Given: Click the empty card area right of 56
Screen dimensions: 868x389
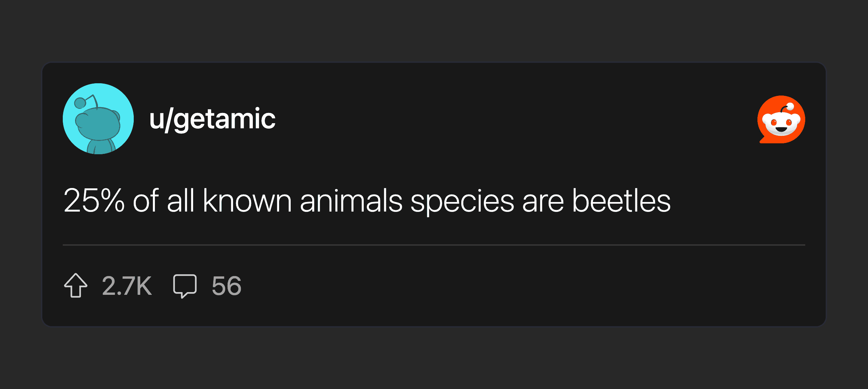Looking at the screenshot, I should point(512,286).
